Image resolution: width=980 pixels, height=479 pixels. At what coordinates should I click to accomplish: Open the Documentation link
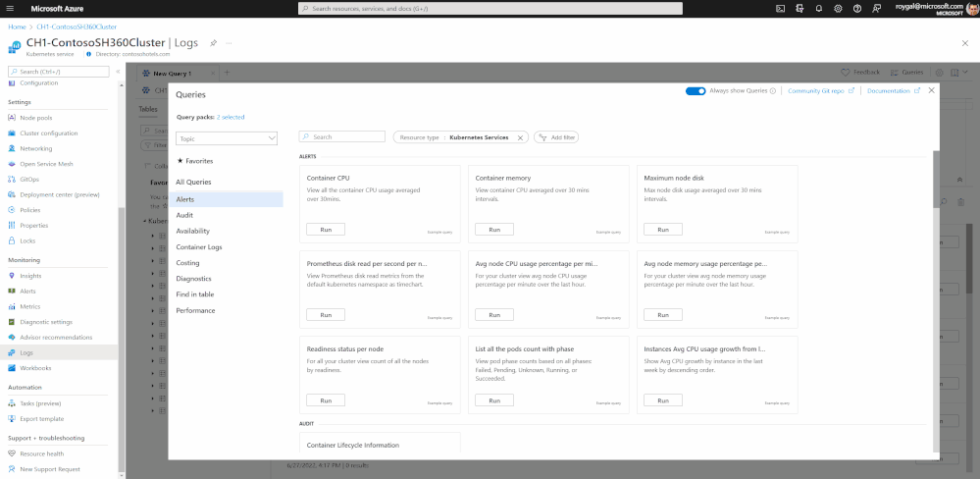pyautogui.click(x=894, y=90)
